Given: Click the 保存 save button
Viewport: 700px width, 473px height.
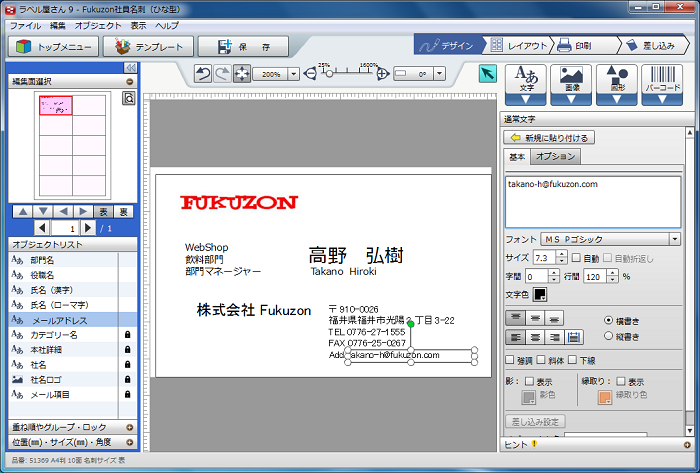Looking at the screenshot, I should 243,46.
